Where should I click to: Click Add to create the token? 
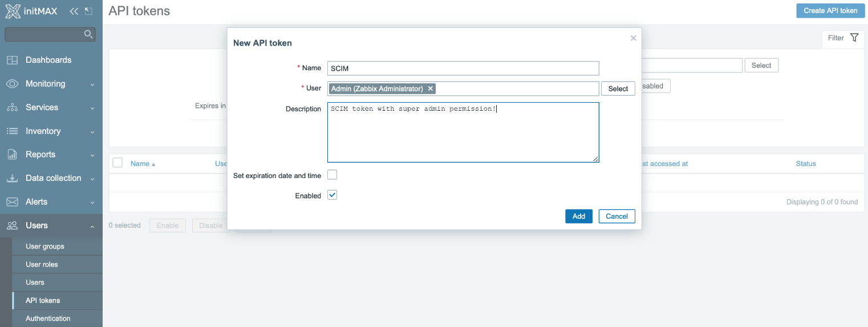click(x=578, y=216)
